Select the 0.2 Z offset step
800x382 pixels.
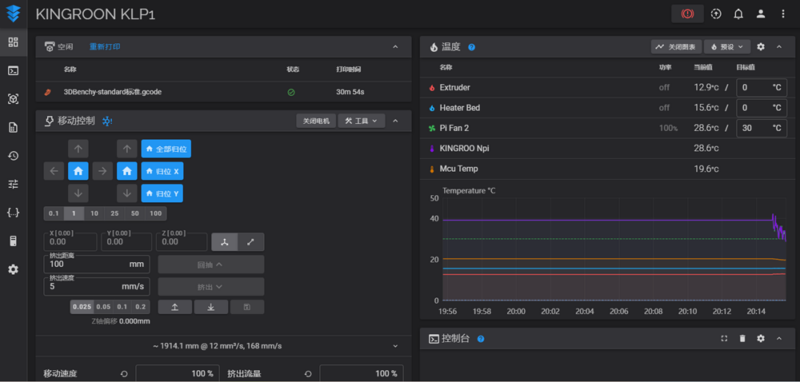[x=140, y=307]
